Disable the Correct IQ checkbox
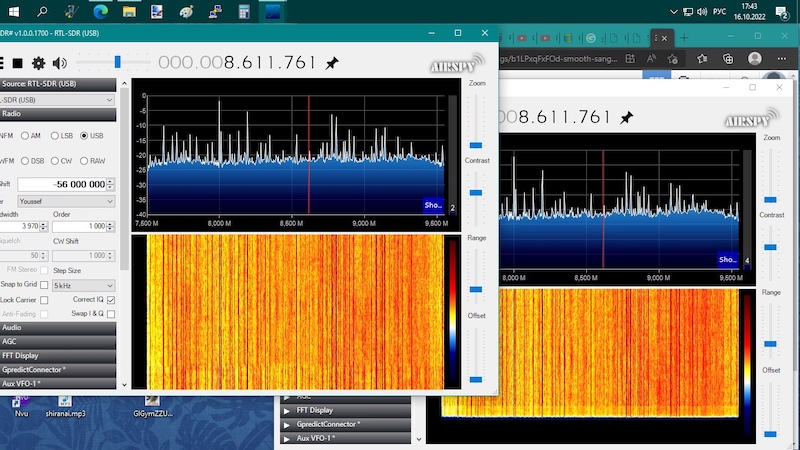Screen dimensions: 800x450 tap(111, 300)
